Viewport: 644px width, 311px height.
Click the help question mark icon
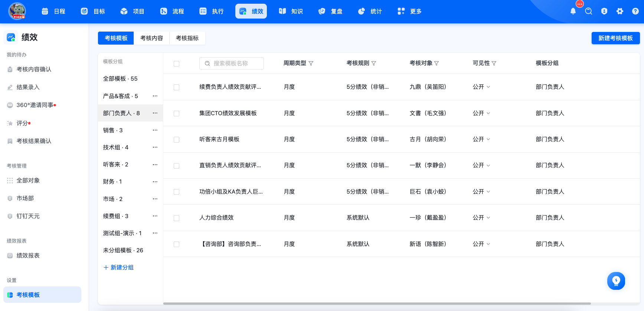pyautogui.click(x=635, y=11)
